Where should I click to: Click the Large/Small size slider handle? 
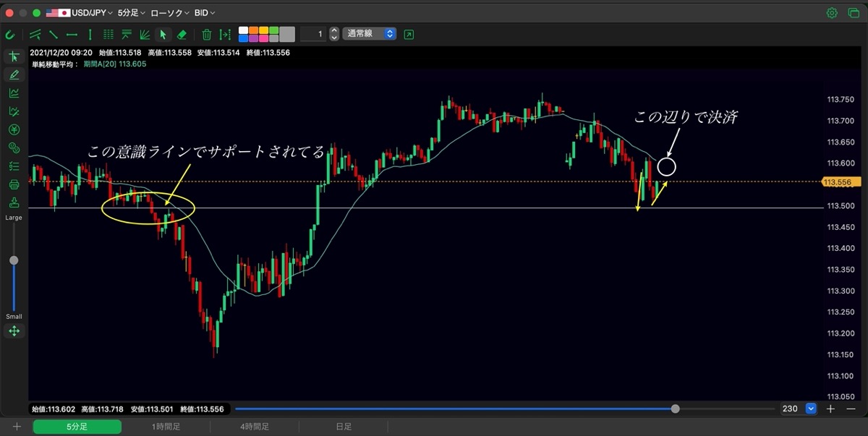[x=14, y=260]
